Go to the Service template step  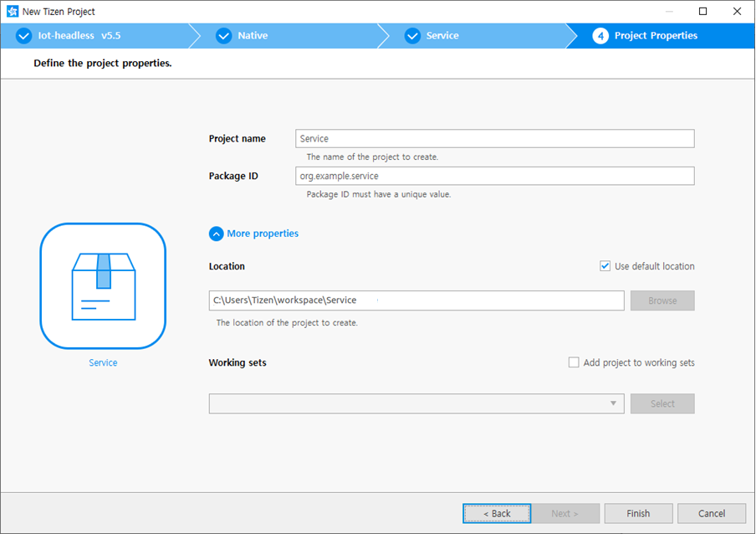pos(442,36)
